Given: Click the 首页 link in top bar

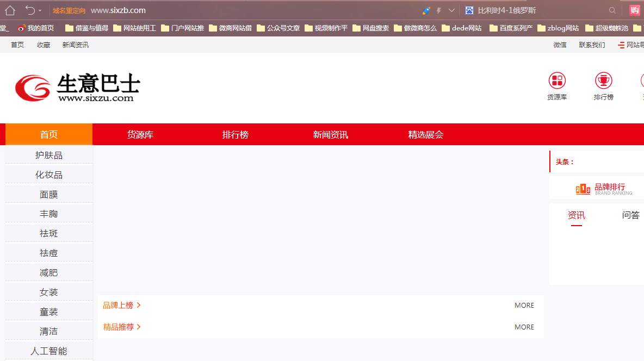Looking at the screenshot, I should tap(17, 45).
